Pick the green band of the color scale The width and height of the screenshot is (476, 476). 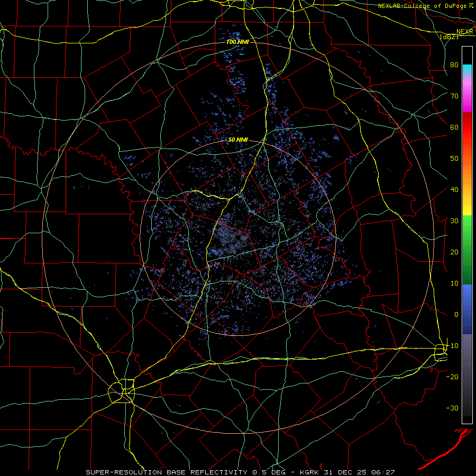pyautogui.click(x=467, y=250)
